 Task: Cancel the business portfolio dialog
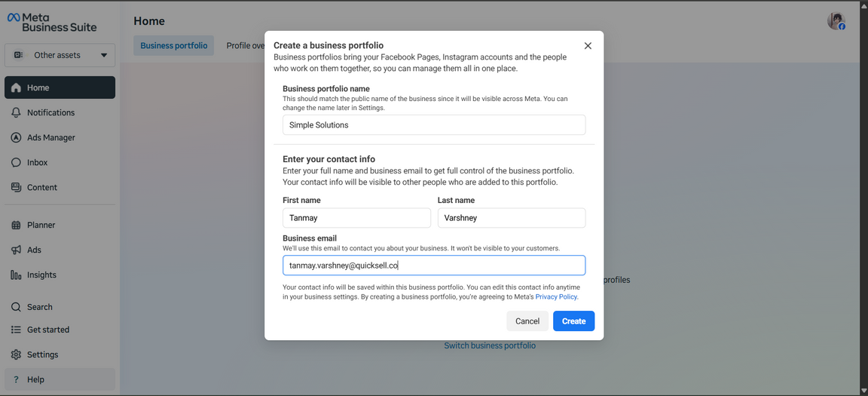pyautogui.click(x=527, y=321)
